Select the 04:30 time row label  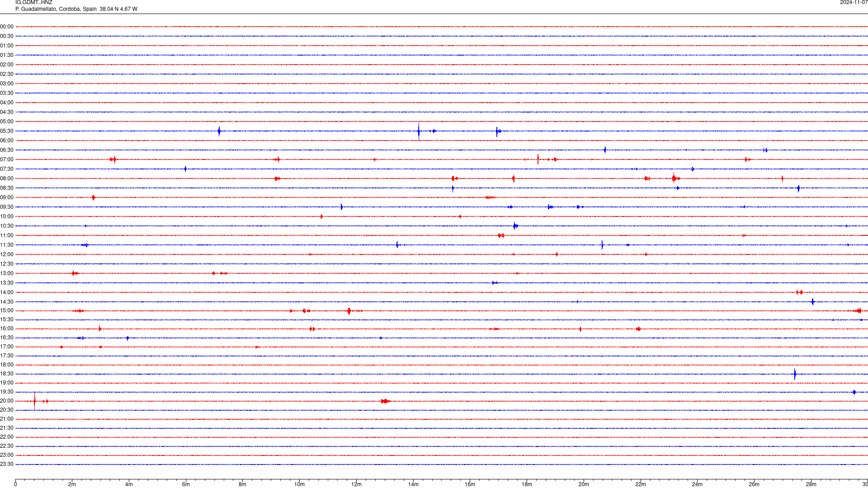[x=7, y=112]
